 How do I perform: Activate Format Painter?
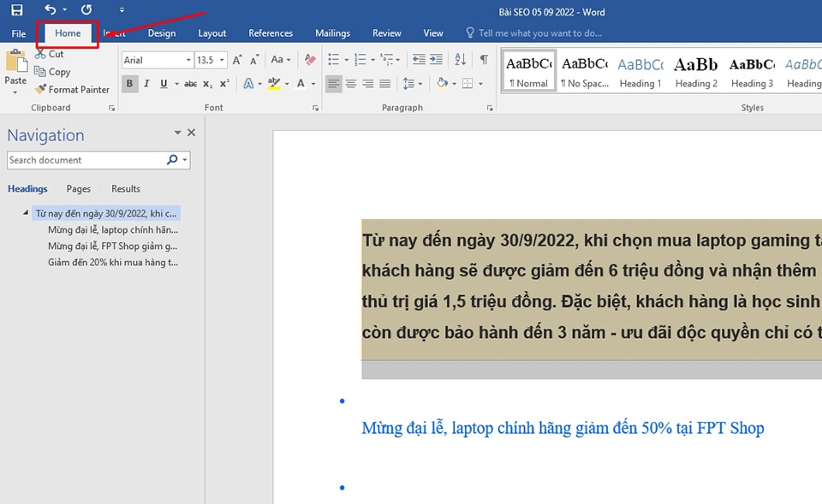point(72,90)
